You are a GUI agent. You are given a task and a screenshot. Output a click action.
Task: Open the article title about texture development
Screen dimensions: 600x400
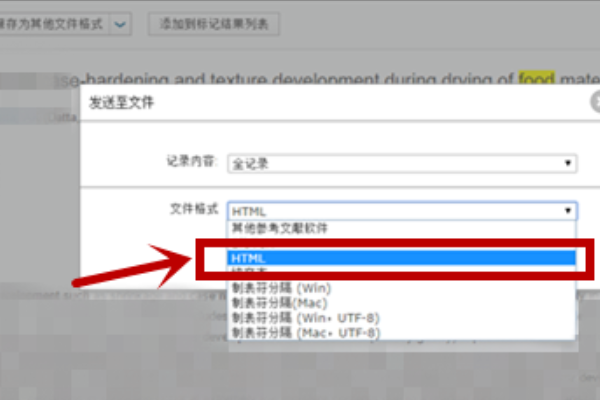pos(329,79)
